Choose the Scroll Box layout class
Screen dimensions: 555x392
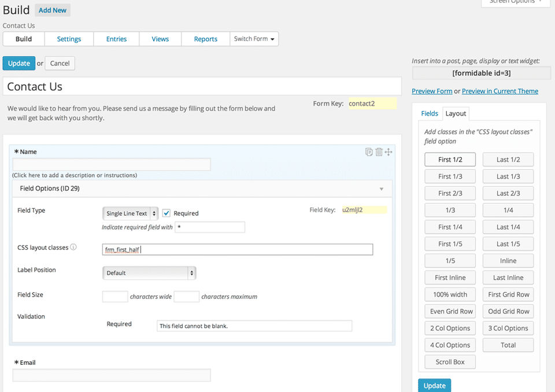pos(450,362)
